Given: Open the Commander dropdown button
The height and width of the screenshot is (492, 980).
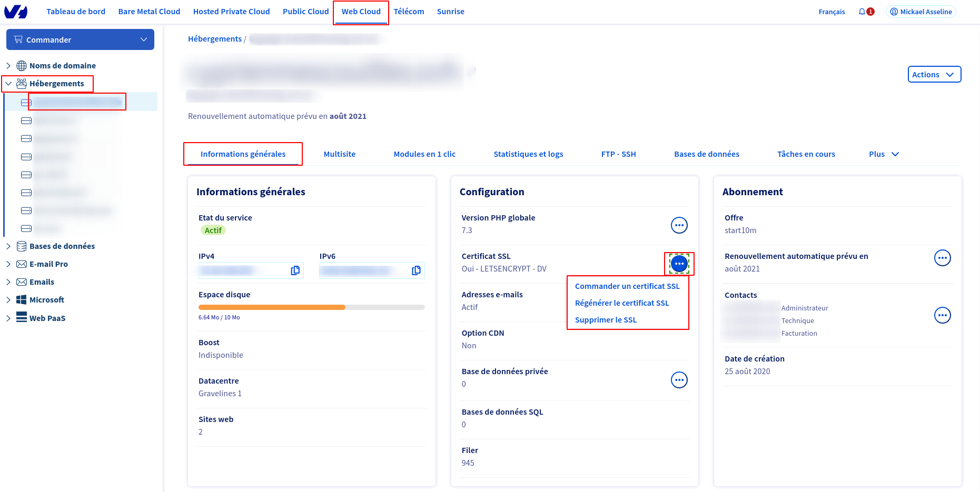Looking at the screenshot, I should point(80,39).
